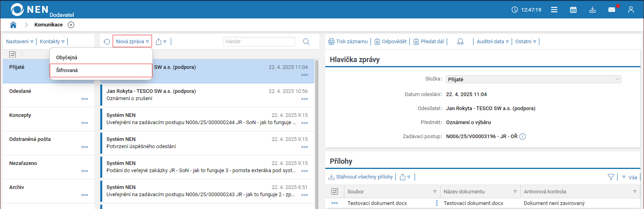This screenshot has width=644, height=209.
Task: Click Odpovědět reply button
Action: [x=391, y=42]
